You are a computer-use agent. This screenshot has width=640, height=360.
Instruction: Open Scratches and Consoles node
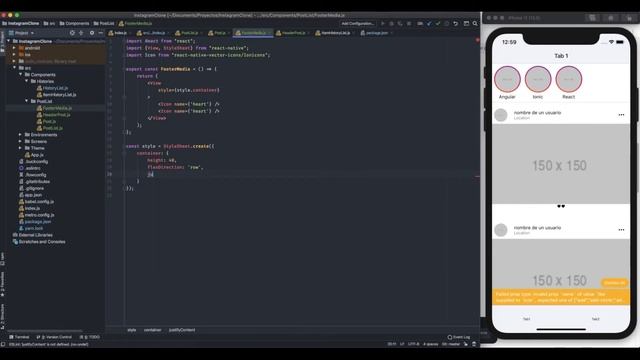coord(39,242)
